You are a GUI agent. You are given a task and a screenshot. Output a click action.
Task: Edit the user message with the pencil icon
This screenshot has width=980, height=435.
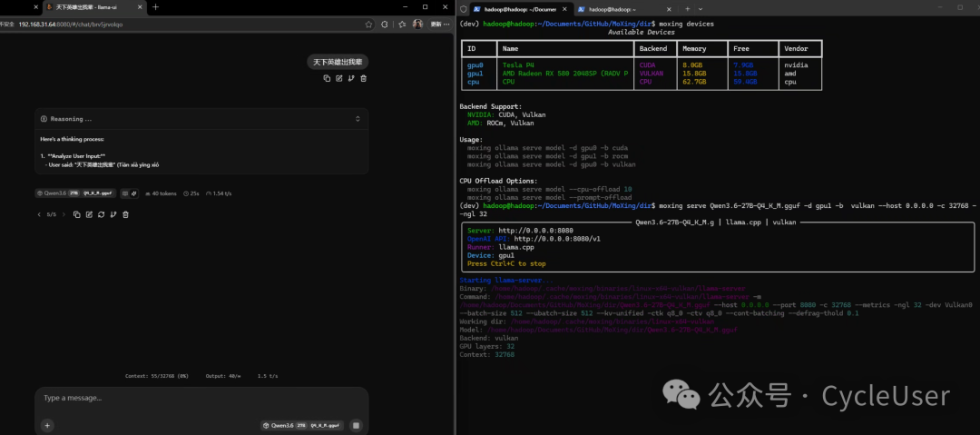point(338,78)
